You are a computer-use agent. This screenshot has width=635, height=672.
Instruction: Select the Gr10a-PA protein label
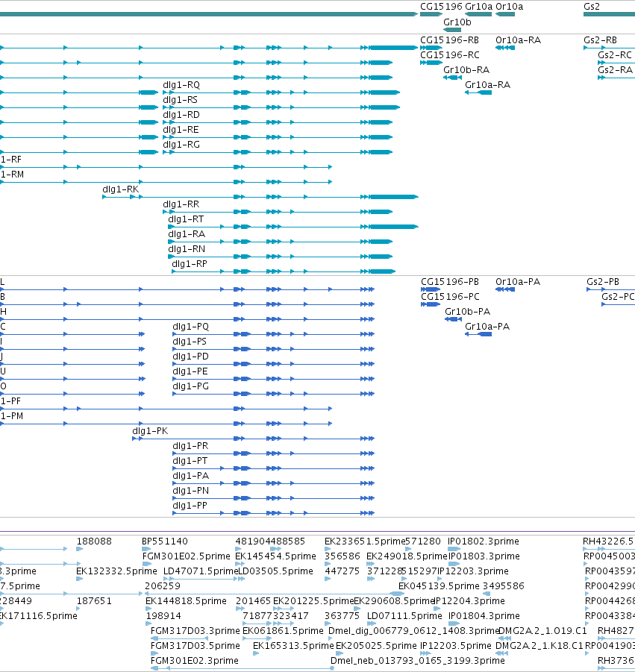click(x=487, y=326)
